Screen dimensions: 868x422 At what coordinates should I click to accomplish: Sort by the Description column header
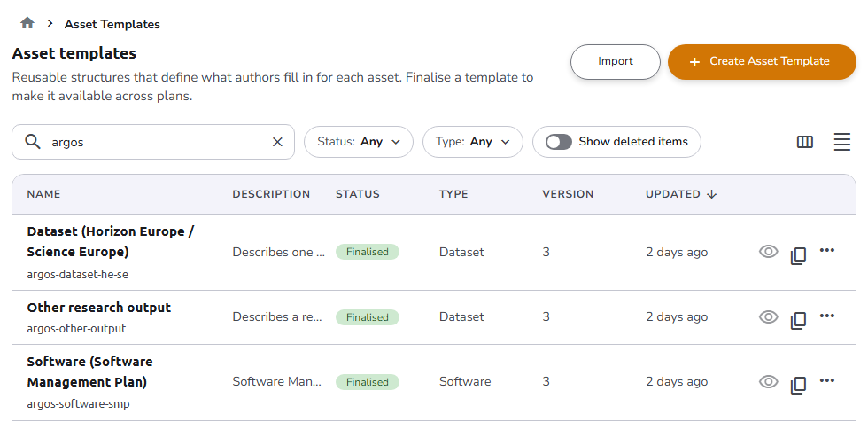271,194
